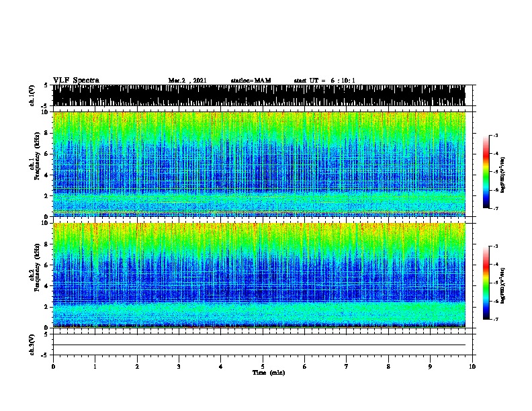Click the "6" kHz tick of ch.2 spectrogram
This screenshot has width=532, height=411.
pos(47,265)
